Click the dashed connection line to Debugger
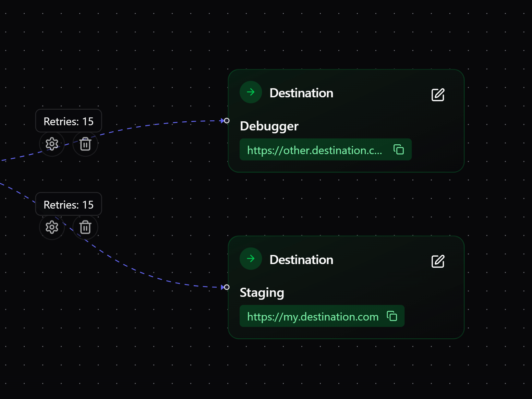Screen dimensions: 532x399 click(x=162, y=127)
